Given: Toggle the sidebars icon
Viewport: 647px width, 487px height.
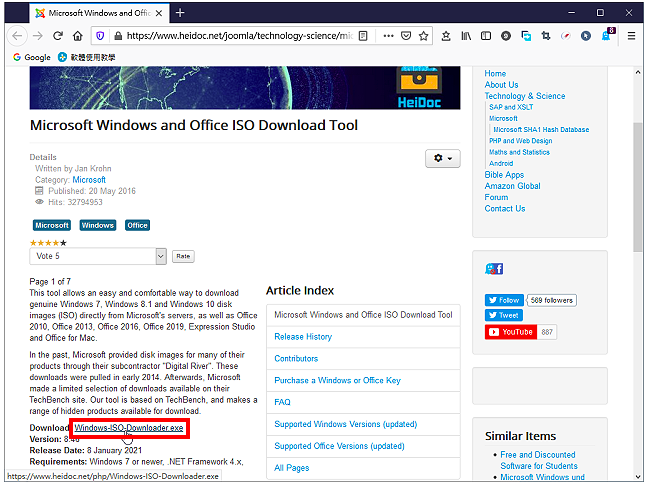Looking at the screenshot, I should coord(486,36).
